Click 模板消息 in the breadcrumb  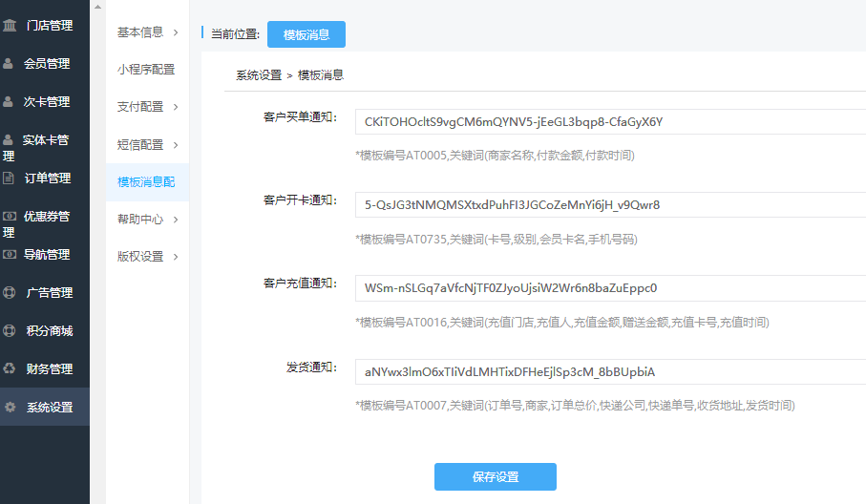coord(321,75)
